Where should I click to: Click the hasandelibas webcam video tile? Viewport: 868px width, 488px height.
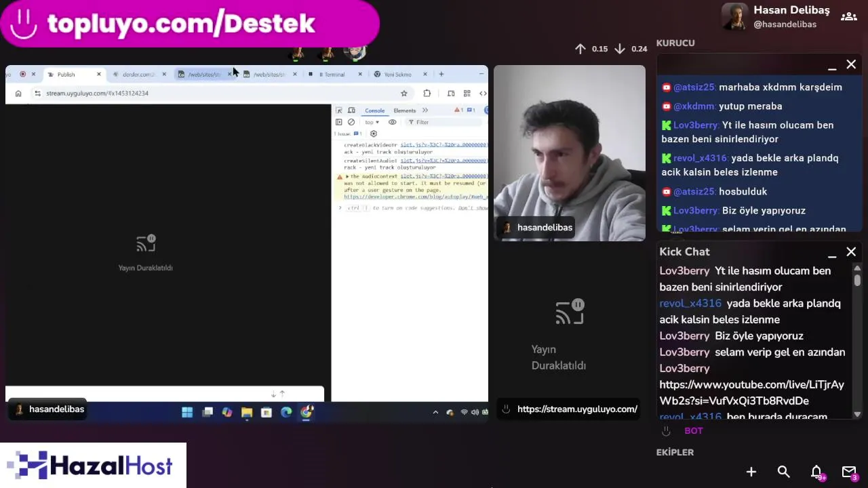tap(570, 153)
